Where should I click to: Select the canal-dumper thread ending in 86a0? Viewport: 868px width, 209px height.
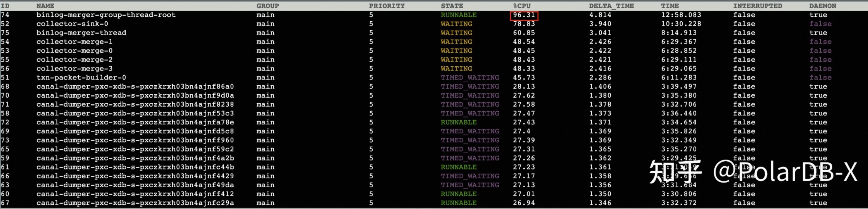(135, 86)
